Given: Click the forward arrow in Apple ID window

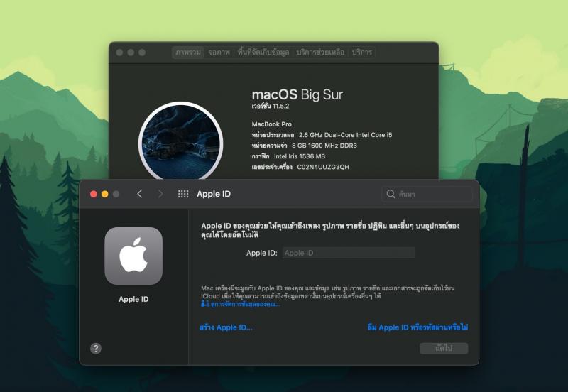Looking at the screenshot, I should 160,194.
